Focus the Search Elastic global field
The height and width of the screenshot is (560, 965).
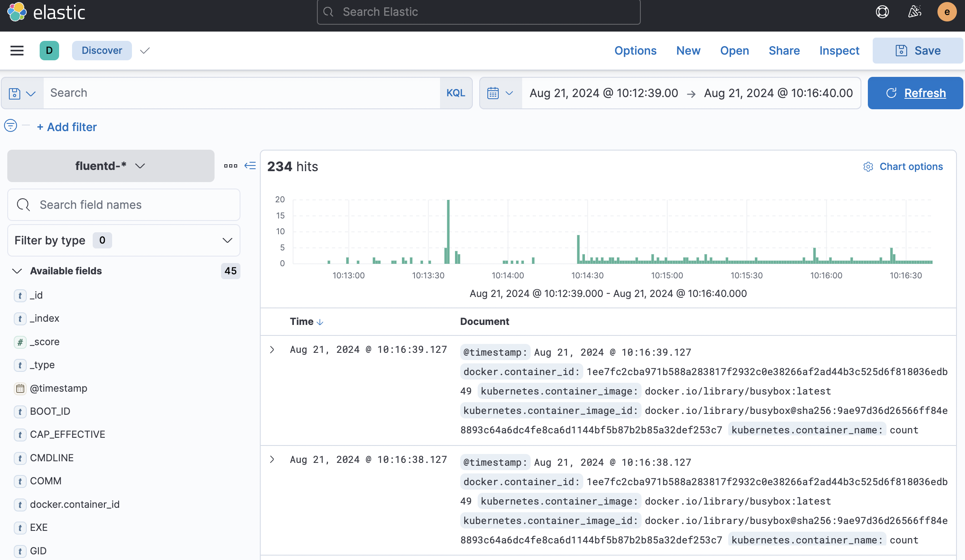click(x=478, y=12)
